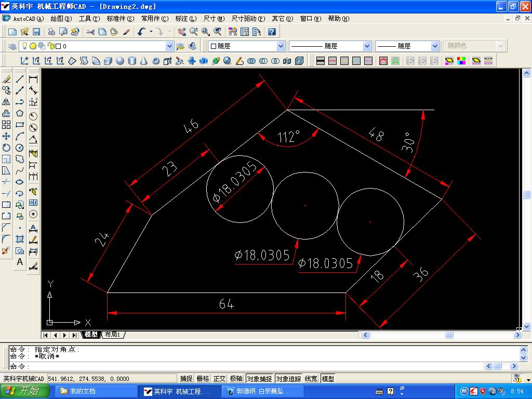Select the Array grid tool

point(6,125)
